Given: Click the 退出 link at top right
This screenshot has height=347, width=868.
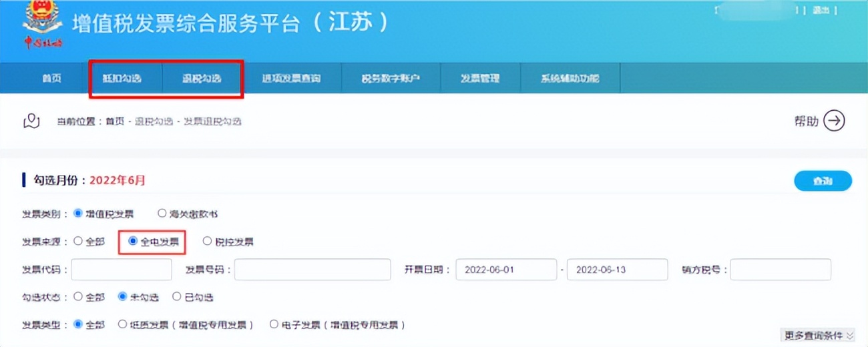Looking at the screenshot, I should pos(821,10).
